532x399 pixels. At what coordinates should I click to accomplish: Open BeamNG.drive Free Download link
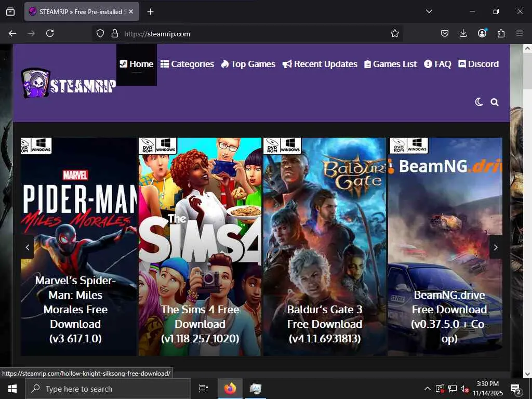click(449, 316)
